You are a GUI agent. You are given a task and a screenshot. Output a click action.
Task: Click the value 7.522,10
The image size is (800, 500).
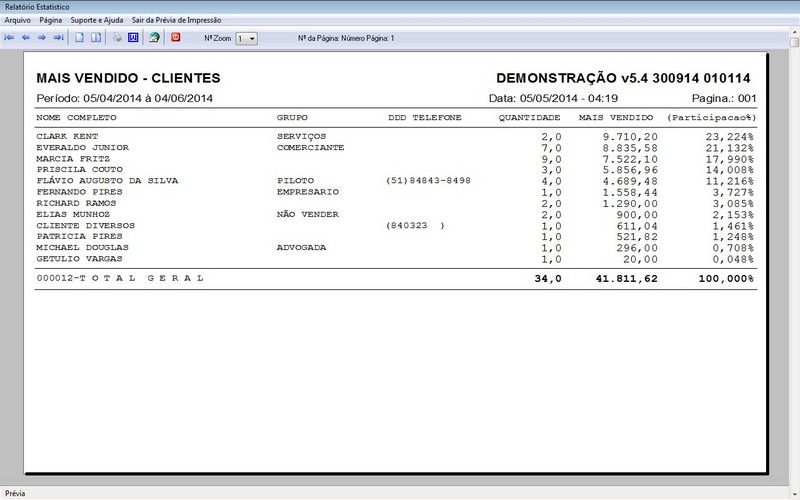pos(630,159)
